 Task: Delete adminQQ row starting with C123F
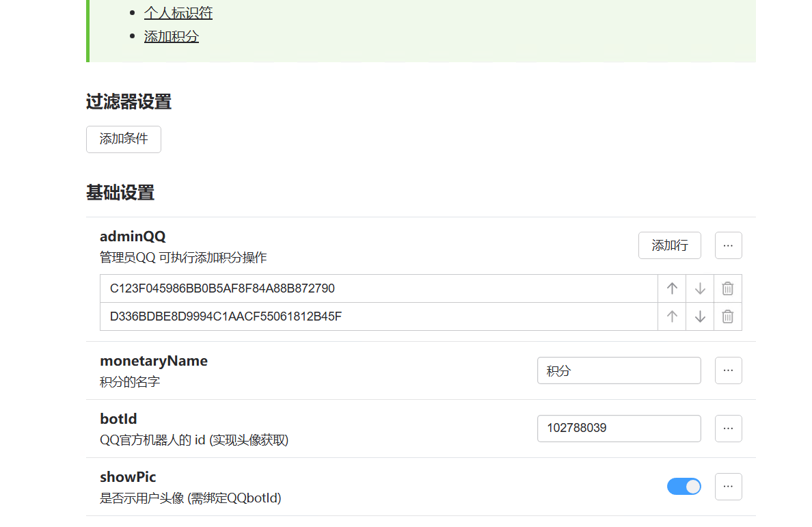728,288
